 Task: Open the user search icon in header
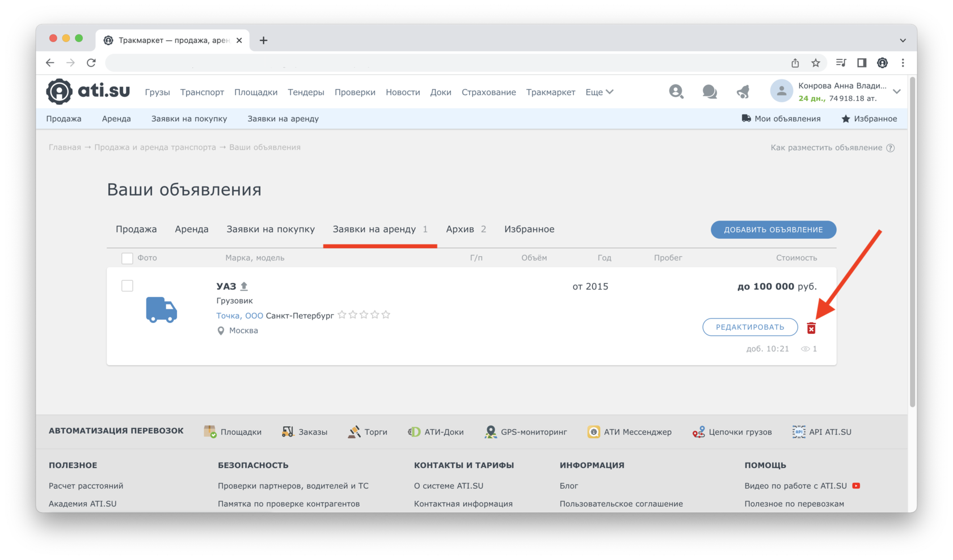coord(676,91)
